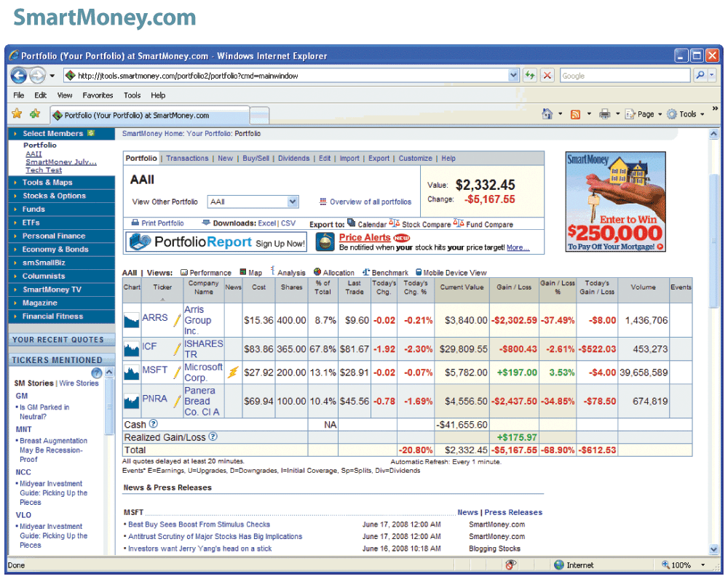The width and height of the screenshot is (728, 582).
Task: Click the Cash help question mark icon
Action: 154,424
